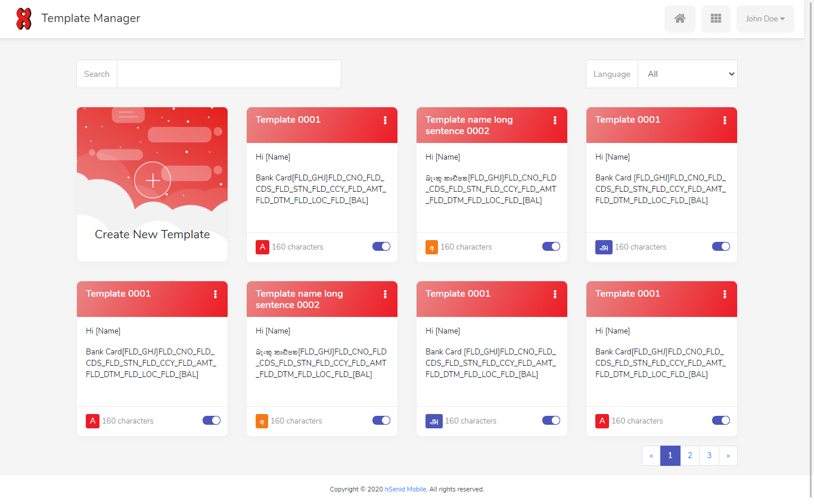This screenshot has height=504, width=814.
Task: Open three-dot options on bottom-left Template 0001
Action: [x=215, y=294]
